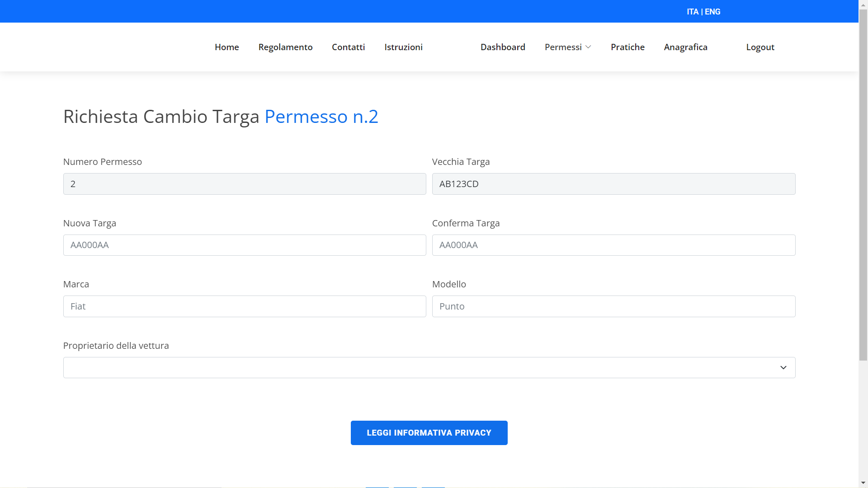Open Istruzioni from the navbar

point(403,47)
